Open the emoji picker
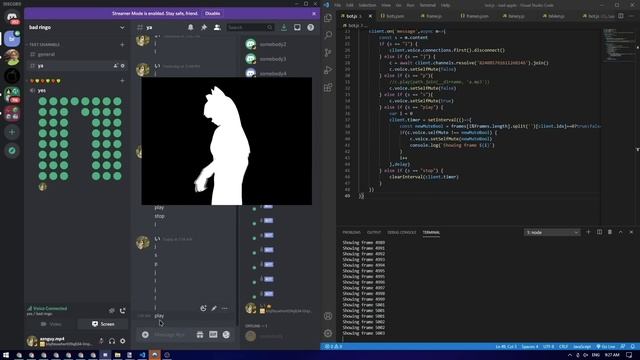The width and height of the screenshot is (640, 360). point(226,335)
